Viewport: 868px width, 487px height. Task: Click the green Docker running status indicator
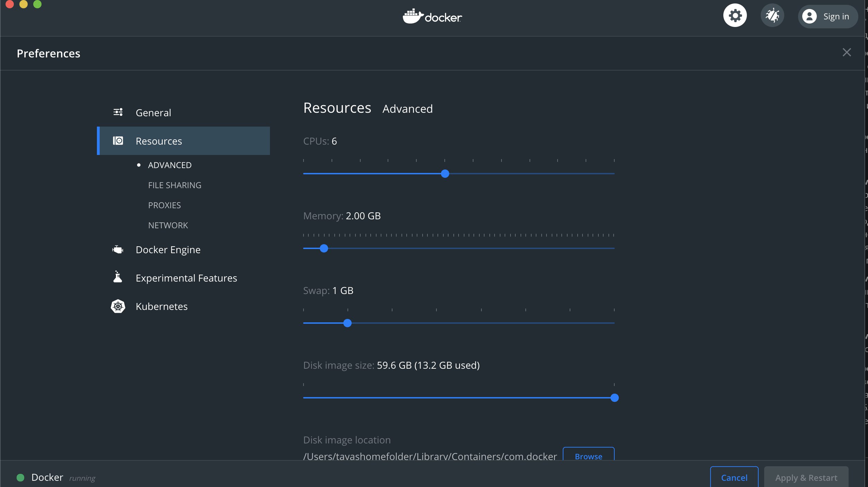(20, 478)
